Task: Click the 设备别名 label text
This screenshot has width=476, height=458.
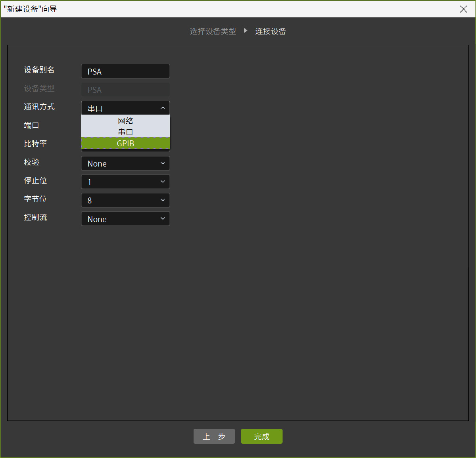Action: click(x=39, y=70)
